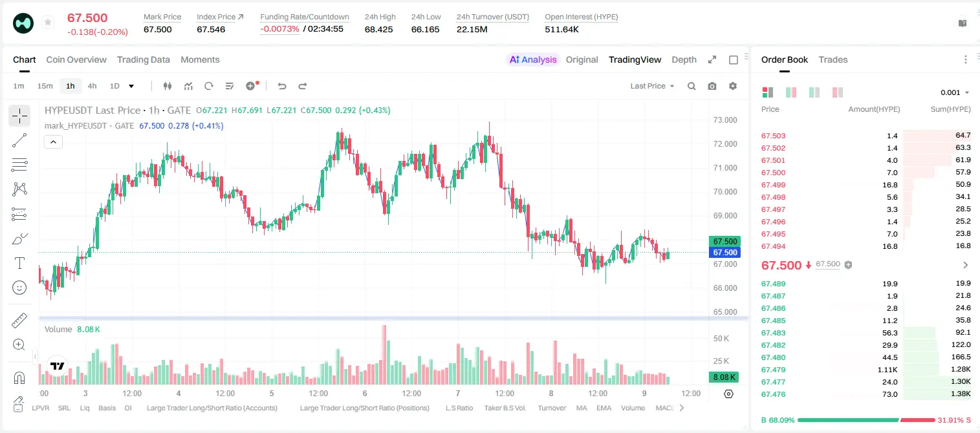
Task: Select the ruler measure tool
Action: (x=19, y=321)
